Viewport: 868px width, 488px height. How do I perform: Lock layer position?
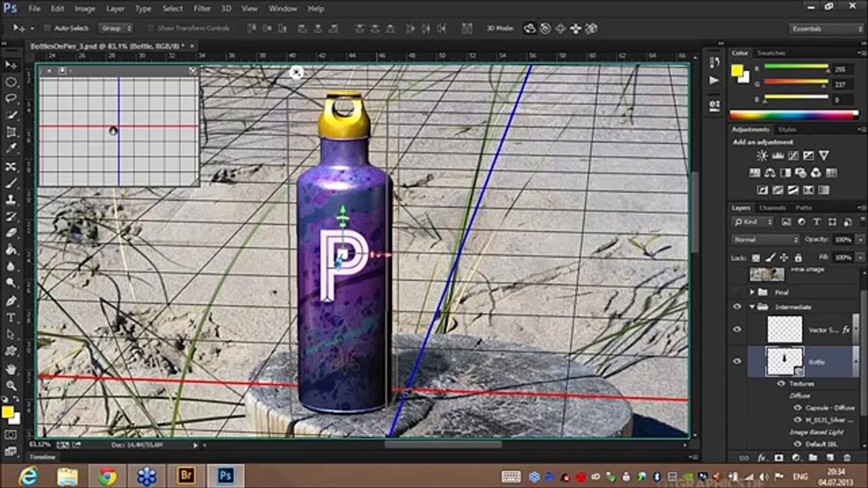pos(784,258)
